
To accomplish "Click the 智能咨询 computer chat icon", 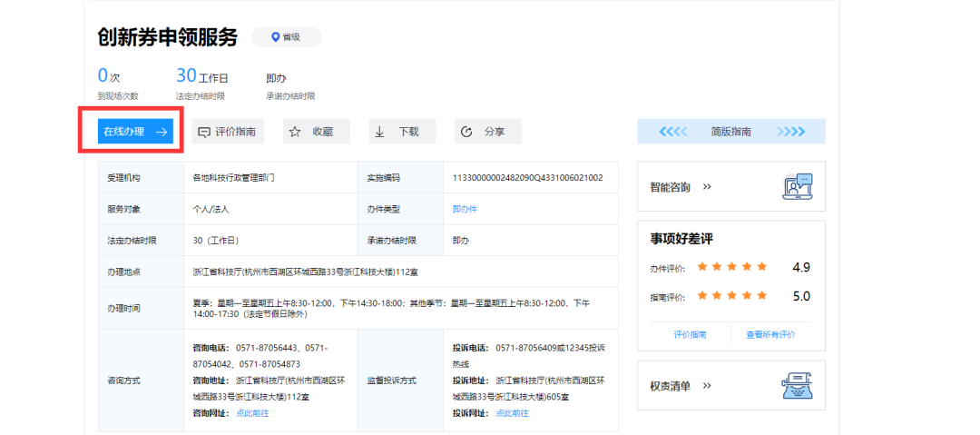I will pos(798,186).
